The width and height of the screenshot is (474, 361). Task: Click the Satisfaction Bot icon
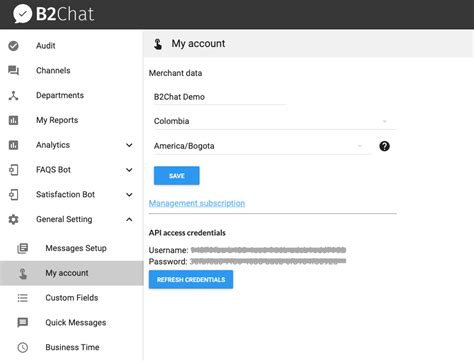click(13, 195)
